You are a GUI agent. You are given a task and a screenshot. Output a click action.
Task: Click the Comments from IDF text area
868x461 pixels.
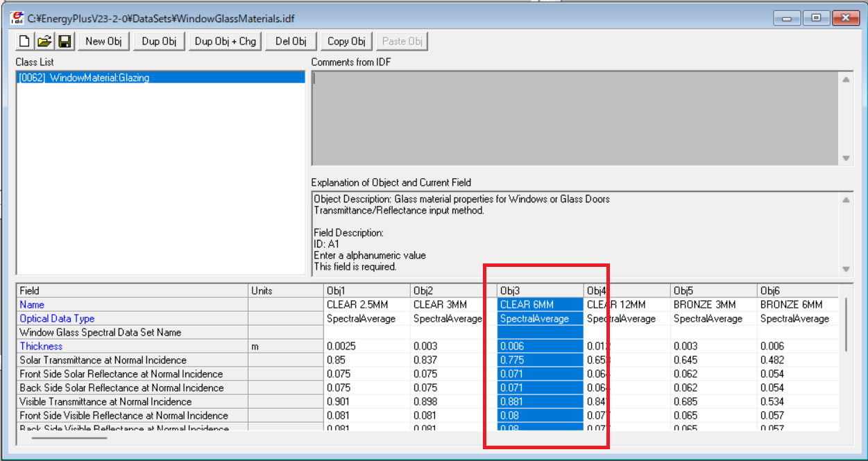[575, 118]
